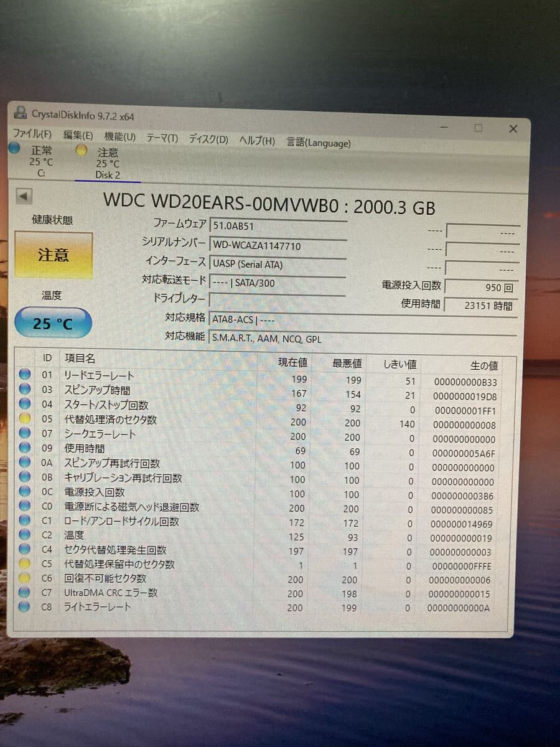560x747 pixels.
Task: Click the yellow status icon for 代替処理済のセクタ数
Action: tap(25, 418)
